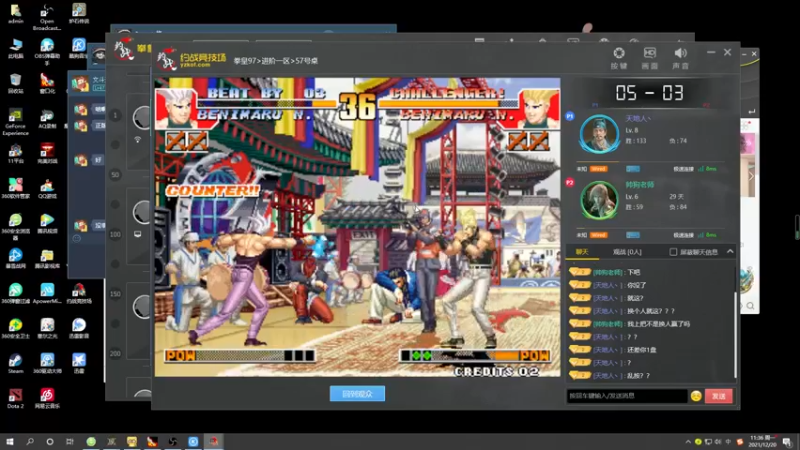Click the chat message 你没了
This screenshot has height=450, width=800.
point(637,285)
